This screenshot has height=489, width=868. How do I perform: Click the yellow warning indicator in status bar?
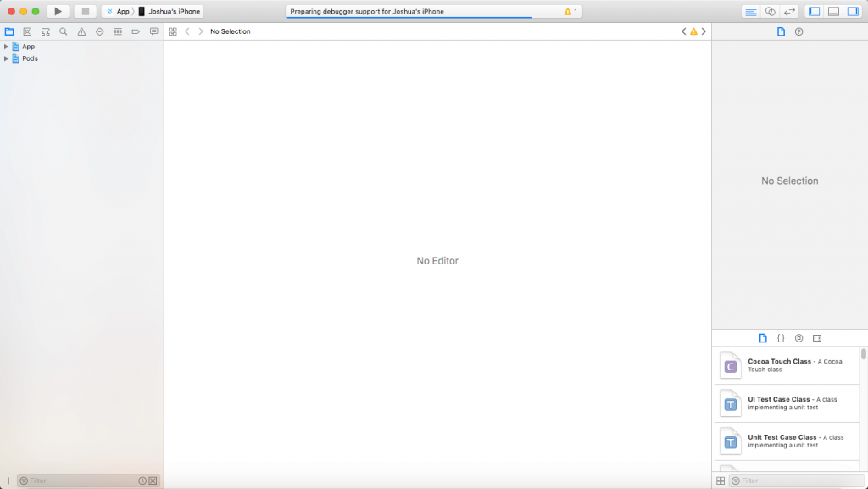pos(570,11)
